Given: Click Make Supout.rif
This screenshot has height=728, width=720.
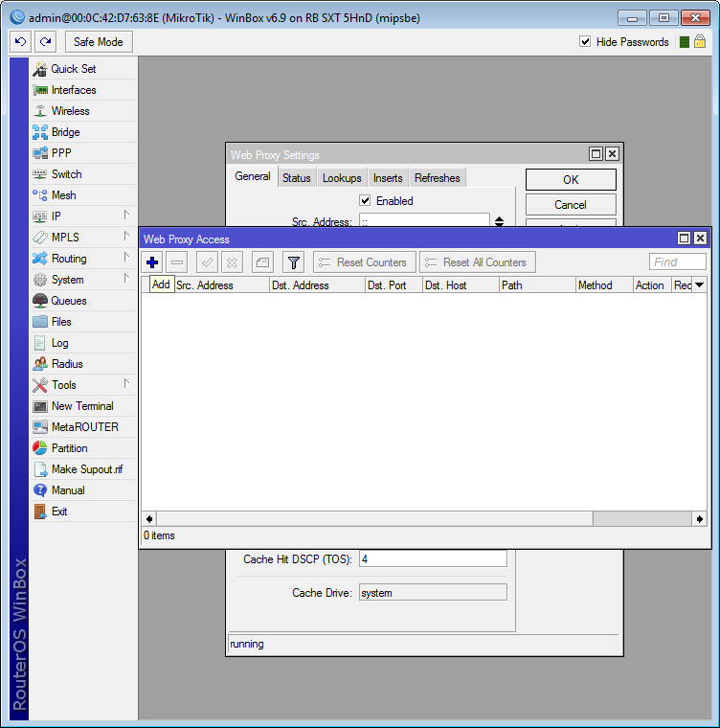Looking at the screenshot, I should [x=83, y=469].
